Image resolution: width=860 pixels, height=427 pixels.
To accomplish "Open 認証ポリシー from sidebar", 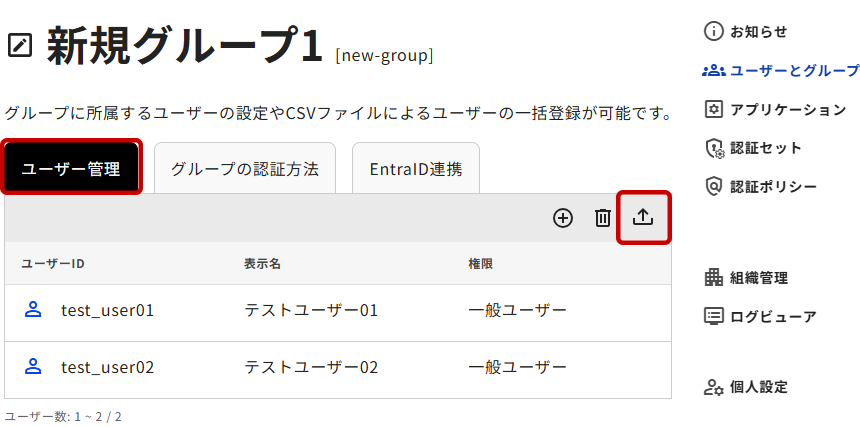I will click(x=760, y=187).
